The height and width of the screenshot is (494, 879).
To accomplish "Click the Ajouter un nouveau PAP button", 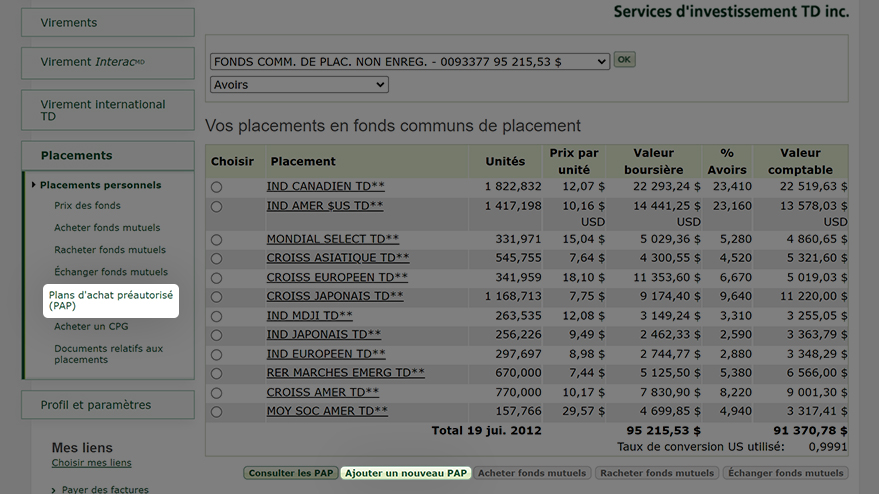I will click(406, 473).
